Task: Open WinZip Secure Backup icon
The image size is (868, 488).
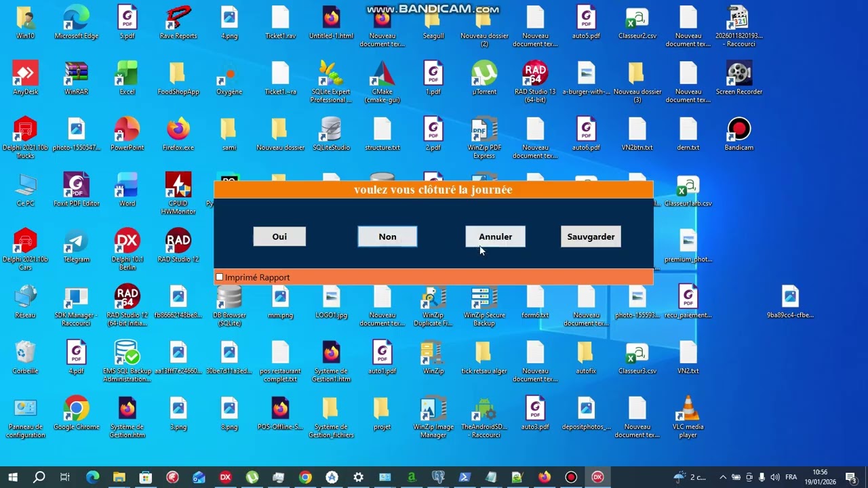Action: click(484, 305)
